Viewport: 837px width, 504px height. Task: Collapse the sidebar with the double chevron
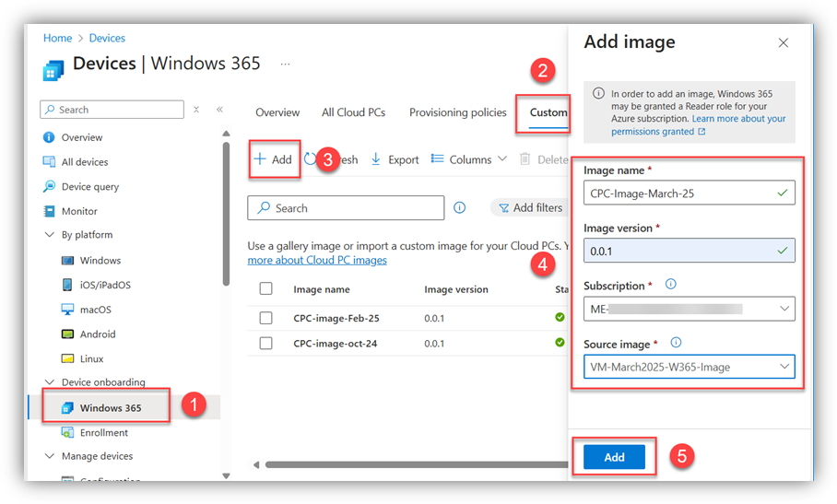pos(219,110)
